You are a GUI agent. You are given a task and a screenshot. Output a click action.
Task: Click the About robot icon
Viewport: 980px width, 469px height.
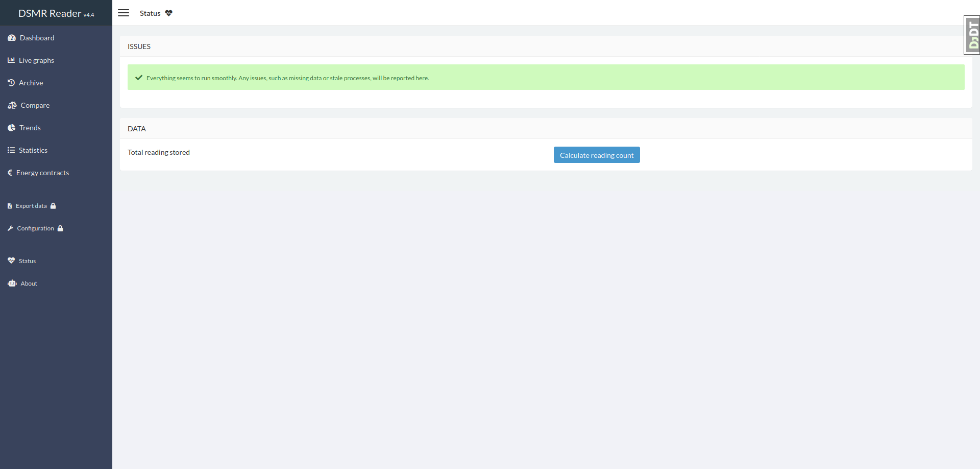(12, 284)
